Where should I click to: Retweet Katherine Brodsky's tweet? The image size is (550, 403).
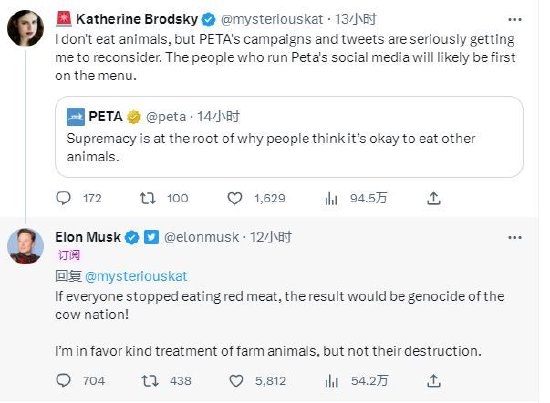click(148, 198)
